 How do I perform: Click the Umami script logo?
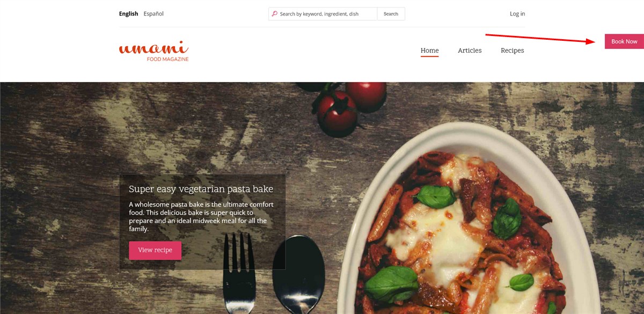[153, 48]
